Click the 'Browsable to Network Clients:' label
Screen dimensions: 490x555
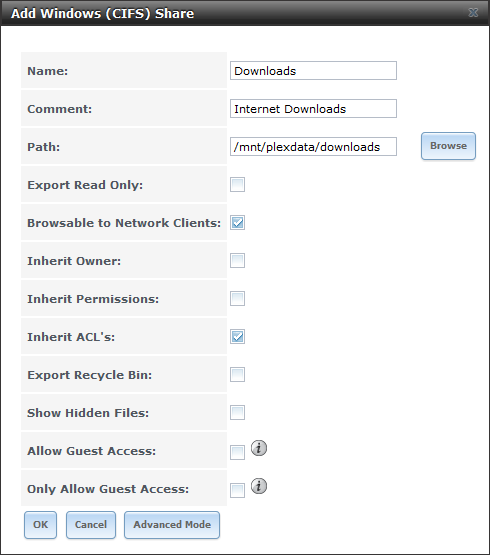click(x=124, y=223)
